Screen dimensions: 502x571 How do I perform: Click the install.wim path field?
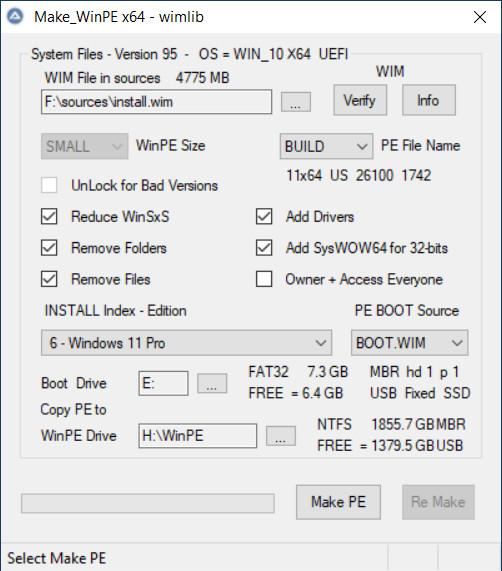tap(157, 102)
